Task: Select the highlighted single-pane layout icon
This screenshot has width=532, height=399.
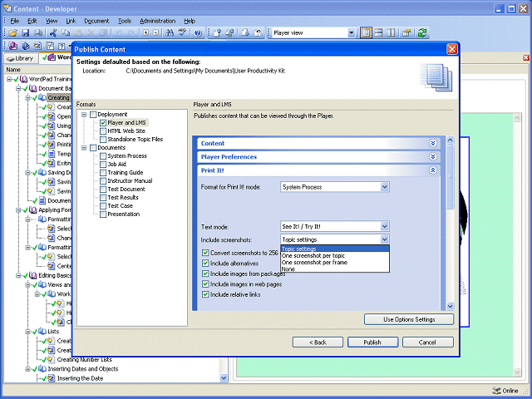Action: [x=366, y=33]
